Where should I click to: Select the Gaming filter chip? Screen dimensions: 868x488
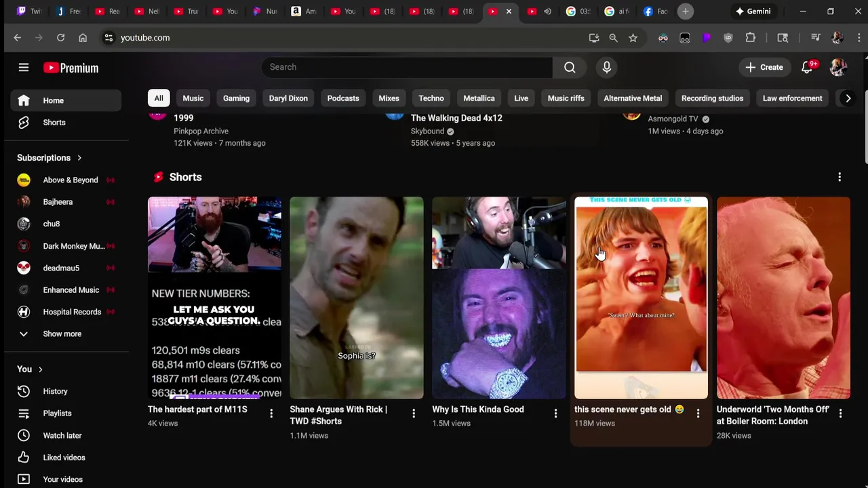236,98
